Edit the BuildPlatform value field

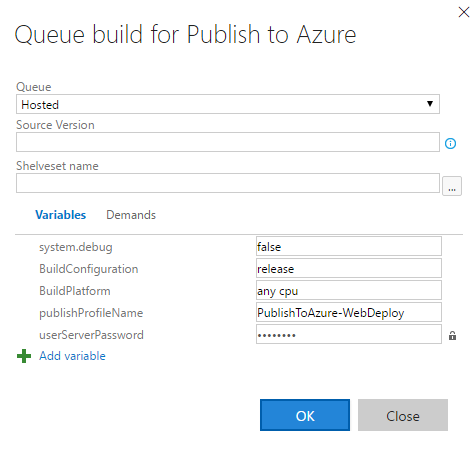349,290
